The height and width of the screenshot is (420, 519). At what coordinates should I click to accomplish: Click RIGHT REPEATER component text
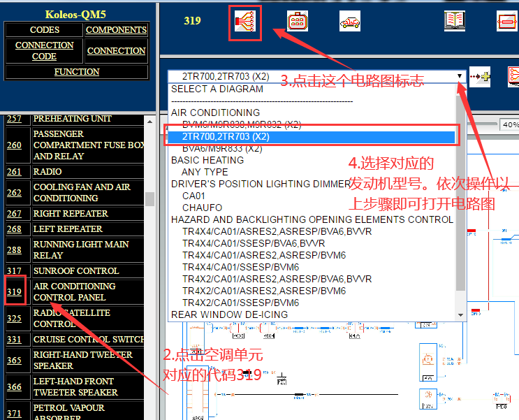tap(71, 214)
